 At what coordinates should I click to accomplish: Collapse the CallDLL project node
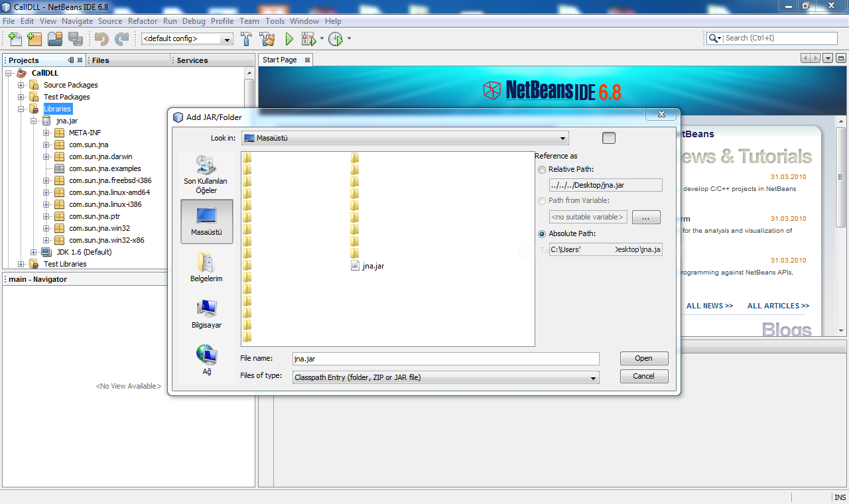coord(9,73)
